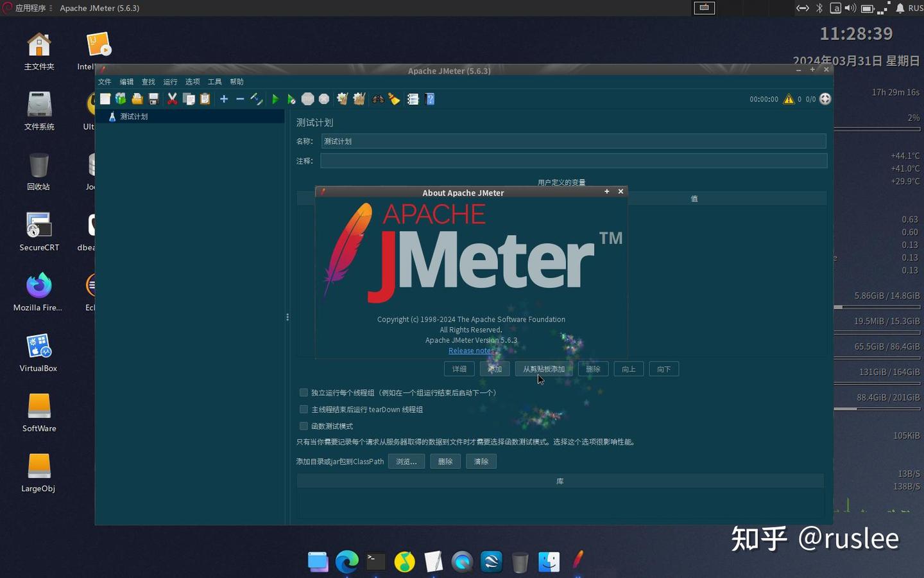Open the 工具 menu
Image resolution: width=924 pixels, height=578 pixels.
coord(214,82)
